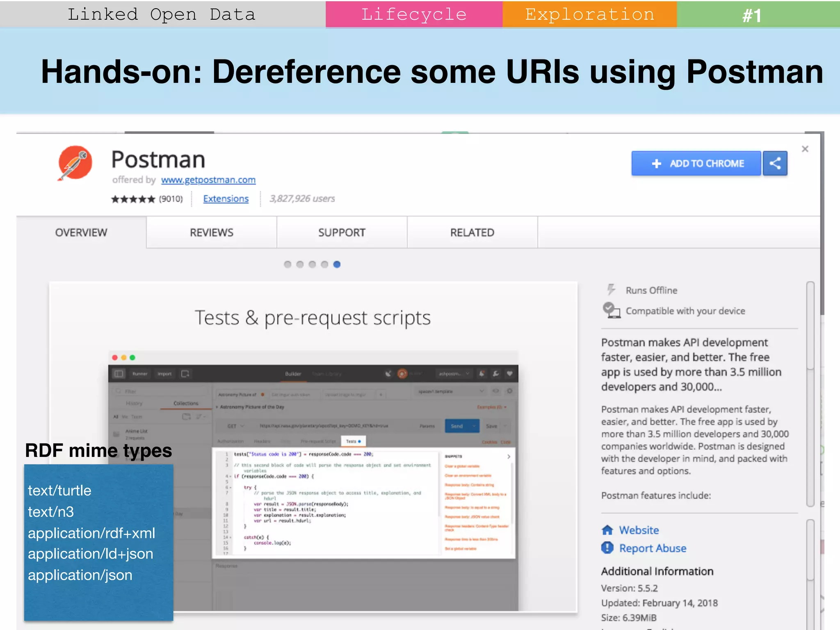Click the Lifecycle header label
Viewport: 840px width, 630px height.
click(x=414, y=14)
